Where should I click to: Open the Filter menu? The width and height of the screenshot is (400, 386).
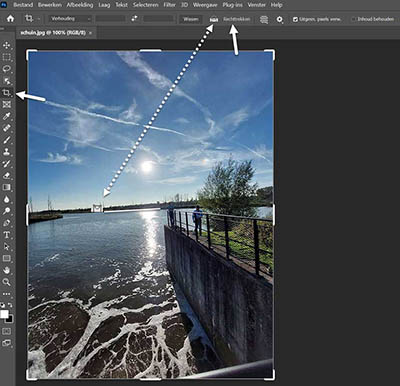point(169,5)
